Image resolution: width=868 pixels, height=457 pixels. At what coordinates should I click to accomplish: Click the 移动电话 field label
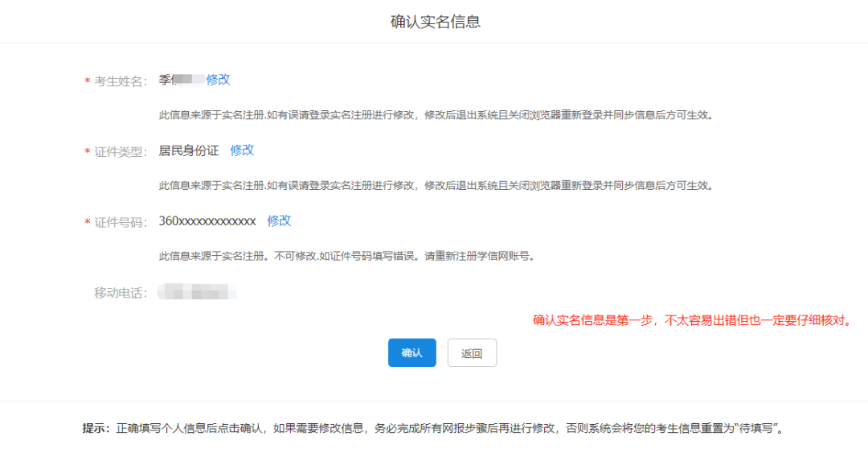(121, 293)
